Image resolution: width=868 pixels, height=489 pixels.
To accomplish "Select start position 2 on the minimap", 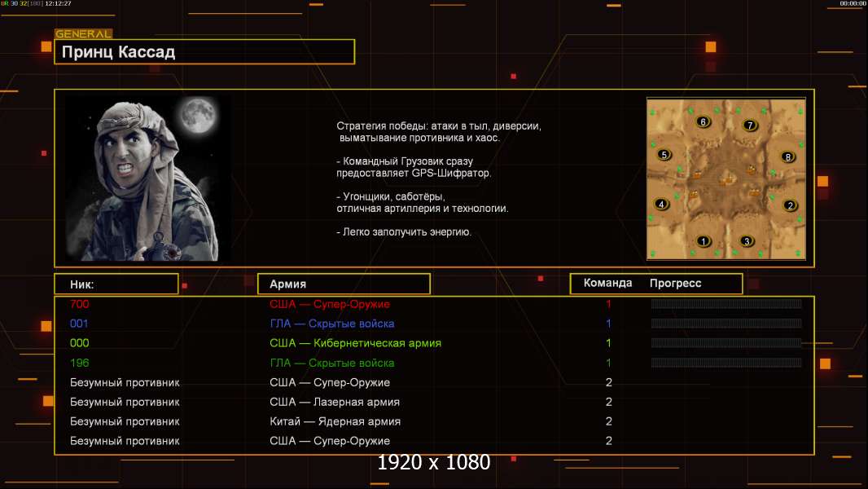I will click(790, 205).
